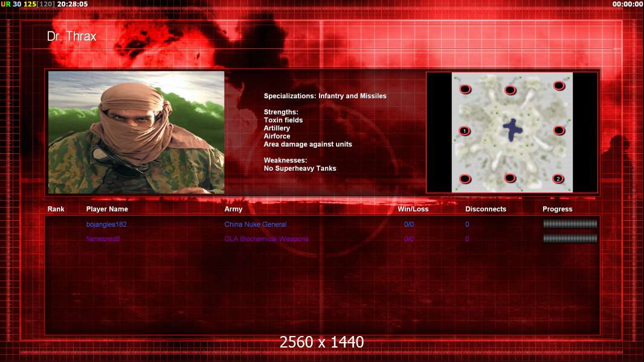Screen dimensions: 644x362
Task: Click bojangles182 Win/Loss value 0/0
Action: (x=408, y=224)
